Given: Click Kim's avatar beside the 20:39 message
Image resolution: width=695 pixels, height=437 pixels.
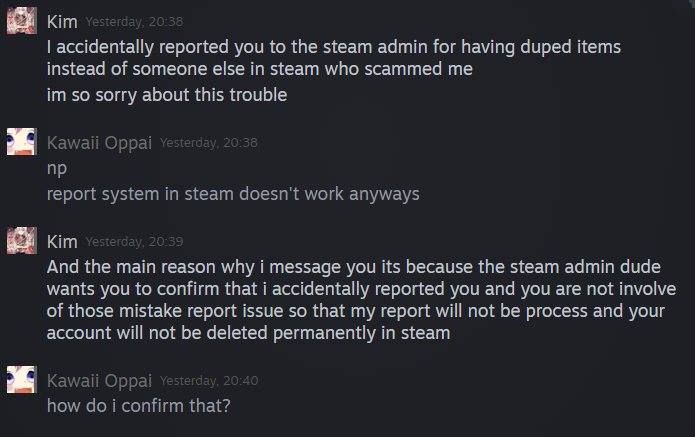Looking at the screenshot, I should (x=22, y=241).
